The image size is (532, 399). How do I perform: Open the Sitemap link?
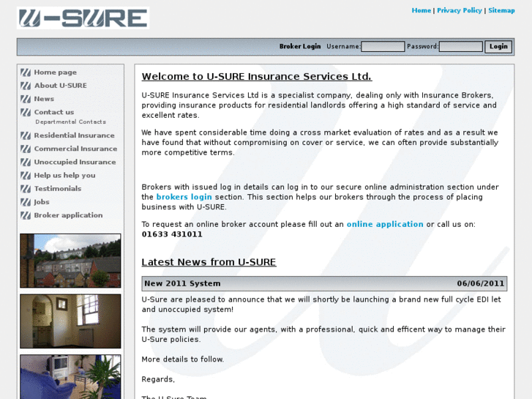pos(501,10)
